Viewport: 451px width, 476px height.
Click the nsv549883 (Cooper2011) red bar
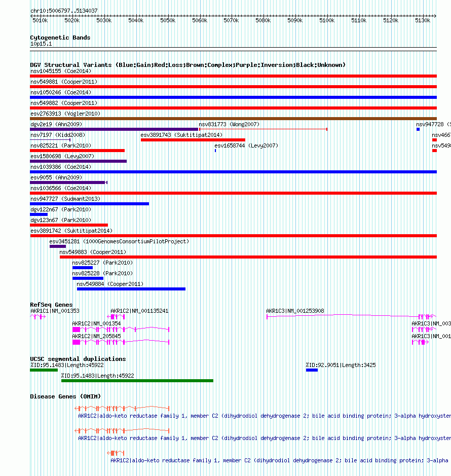[248, 257]
